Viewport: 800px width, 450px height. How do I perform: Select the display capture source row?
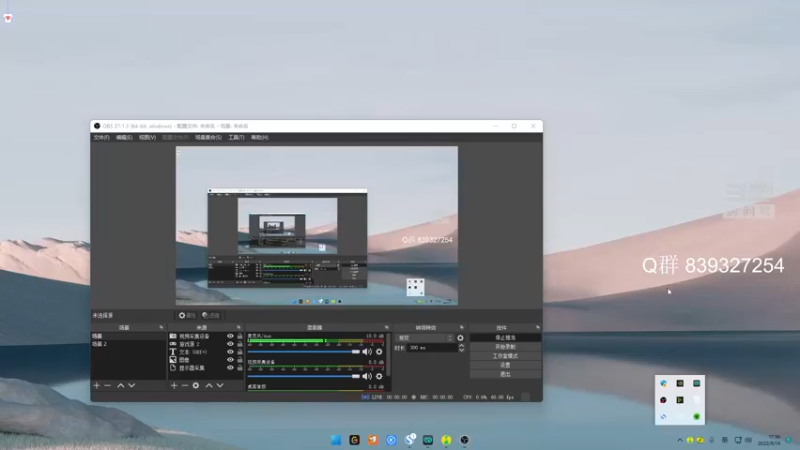coord(206,368)
